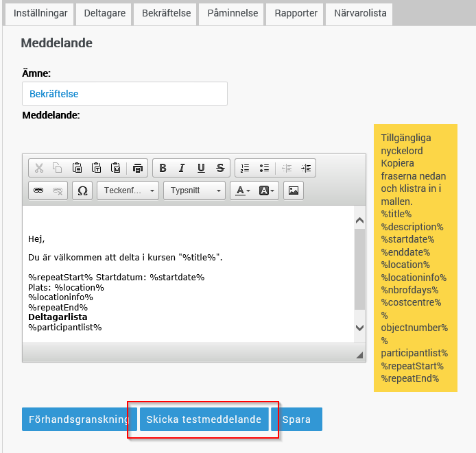Increase indent of paragraph

click(306, 168)
